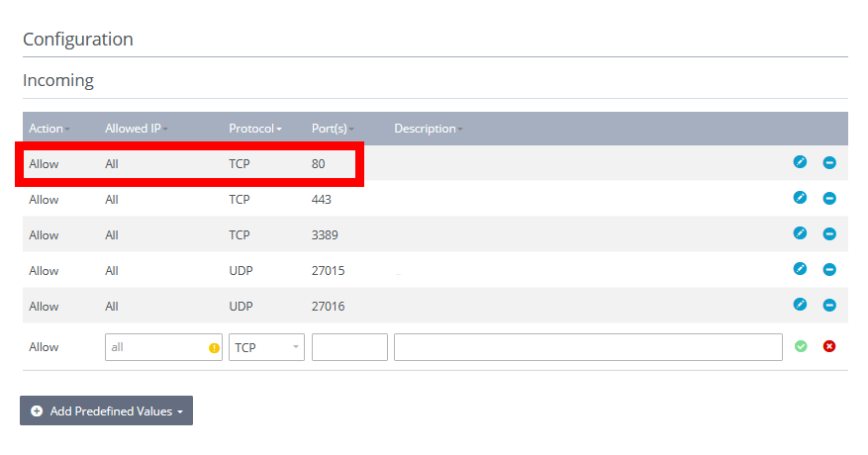Expand Add Predefined Values menu

tap(106, 410)
